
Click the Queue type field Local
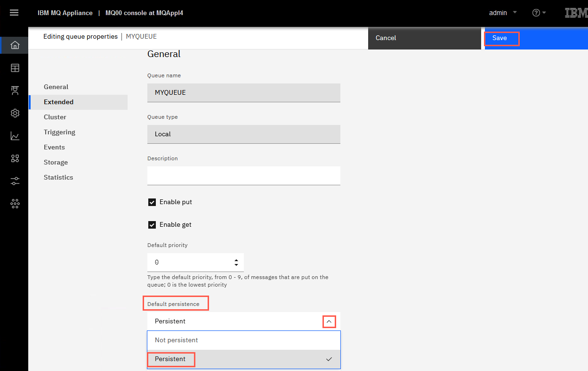[243, 134]
